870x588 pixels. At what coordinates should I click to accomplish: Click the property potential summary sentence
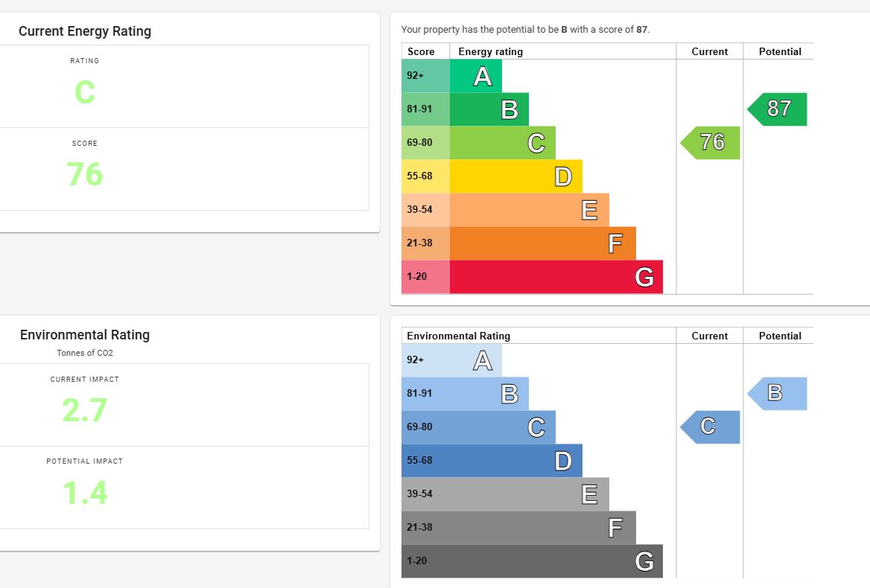525,30
